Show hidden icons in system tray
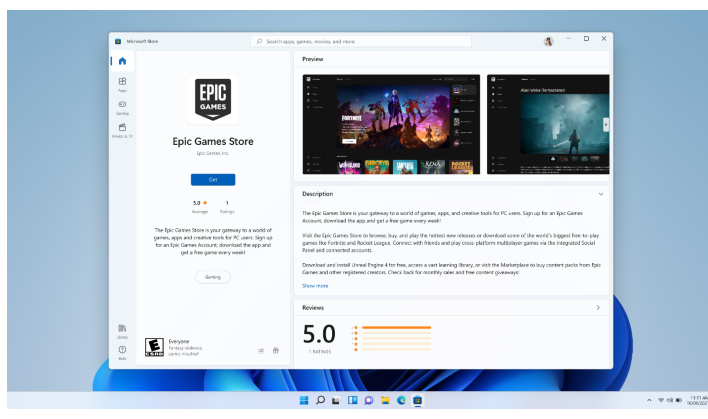 tap(649, 400)
